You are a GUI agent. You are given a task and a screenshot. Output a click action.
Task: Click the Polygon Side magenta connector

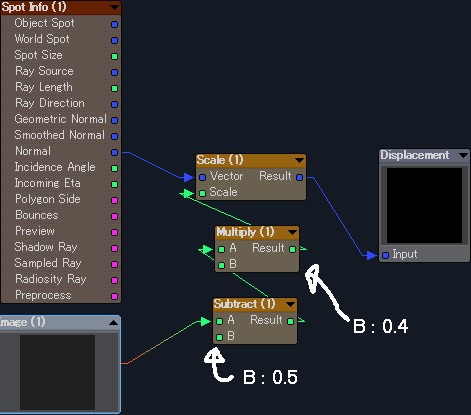coord(114,200)
